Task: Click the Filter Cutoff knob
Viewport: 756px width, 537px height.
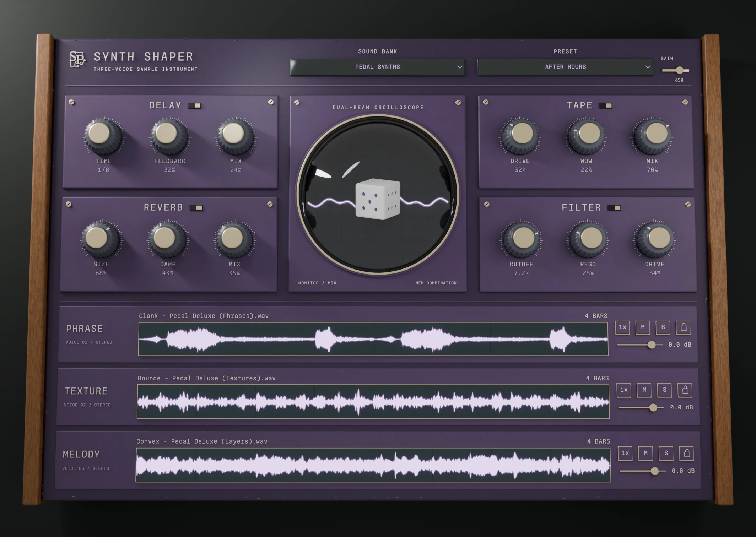Action: (521, 239)
